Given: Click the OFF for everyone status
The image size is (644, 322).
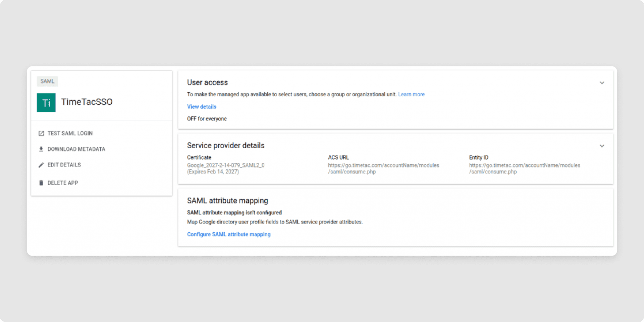Looking at the screenshot, I should pos(207,119).
